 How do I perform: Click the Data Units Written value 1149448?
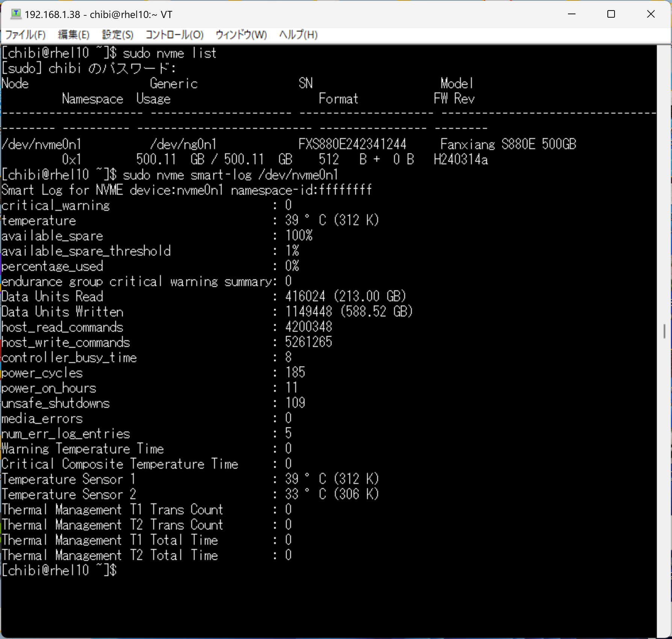click(308, 311)
